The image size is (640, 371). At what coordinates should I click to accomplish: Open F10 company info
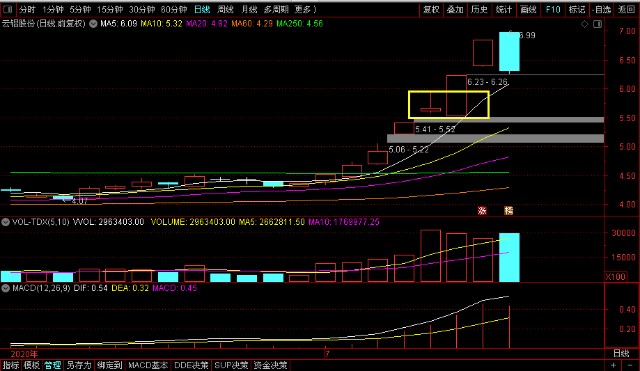(x=553, y=9)
